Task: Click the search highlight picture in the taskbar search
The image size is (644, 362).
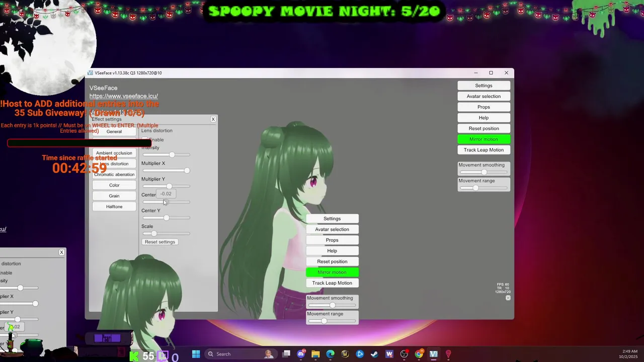Action: pos(269,354)
